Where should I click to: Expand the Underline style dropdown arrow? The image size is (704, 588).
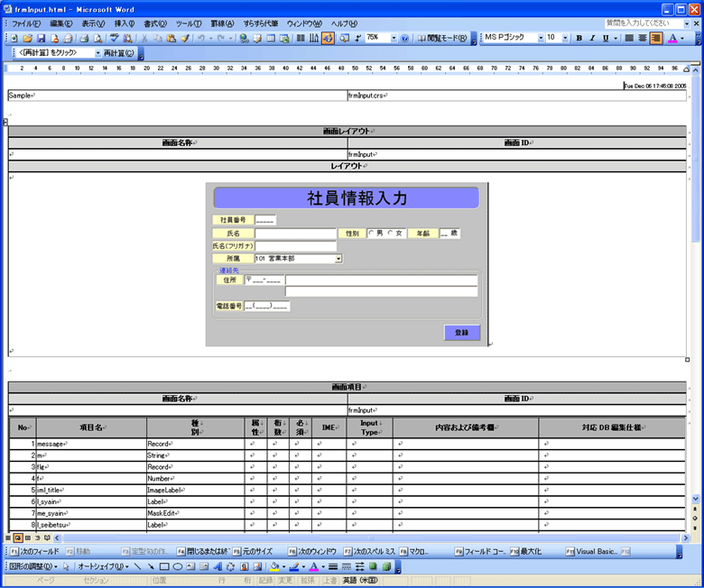pos(616,39)
